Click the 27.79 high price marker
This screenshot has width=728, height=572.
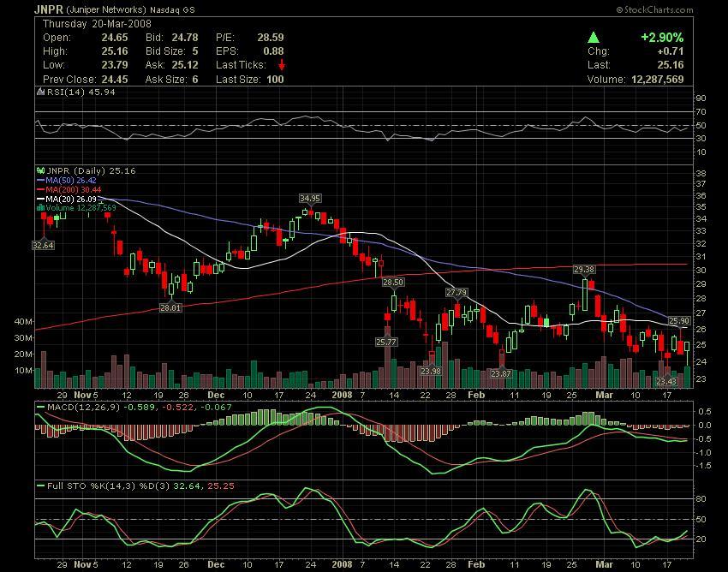[x=456, y=293]
